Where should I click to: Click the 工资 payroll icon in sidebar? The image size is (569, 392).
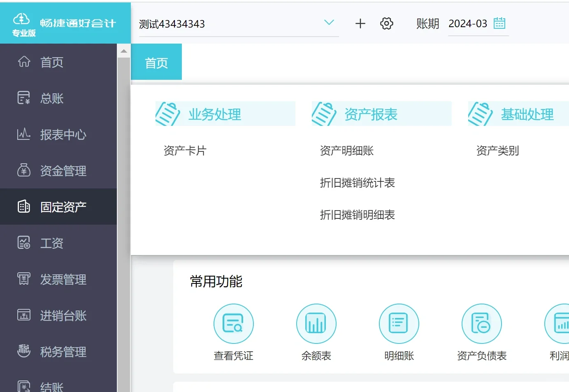click(24, 243)
